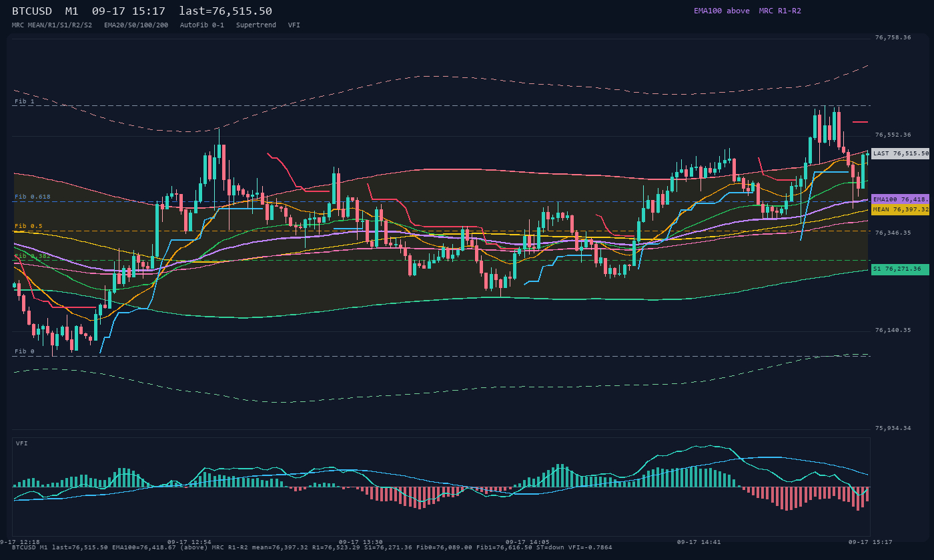Click the last=76,515.50 header value
This screenshot has height=560, width=934.
(225, 11)
